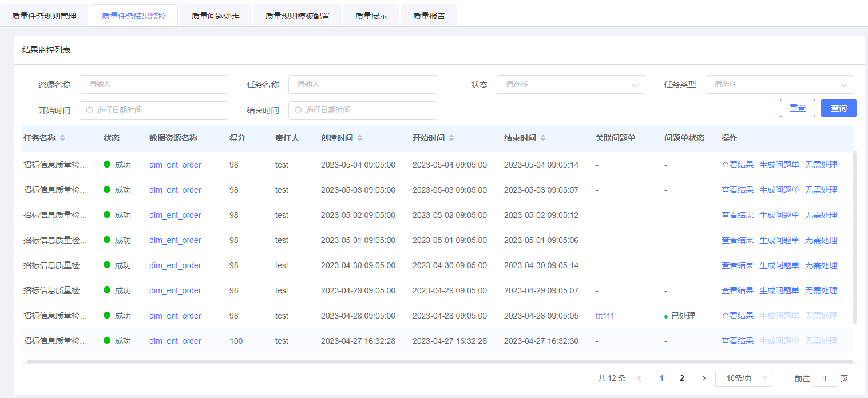Click 查看结果 for the 2023-05-04 row

(738, 165)
